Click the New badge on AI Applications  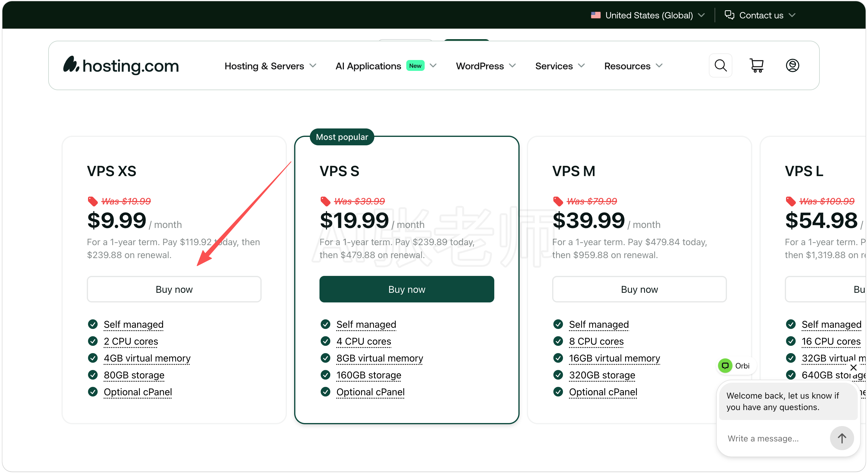(415, 65)
